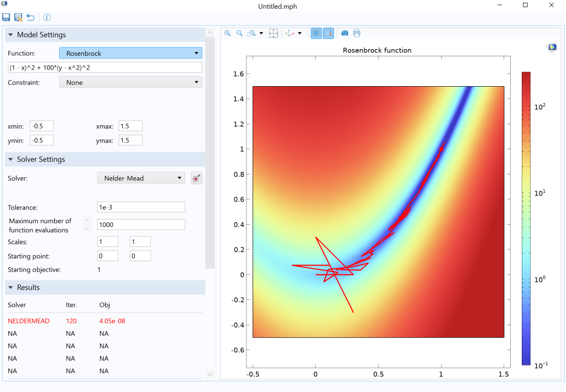This screenshot has height=392, width=566.
Task: Zoom to extents in the graphics window
Action: 273,33
